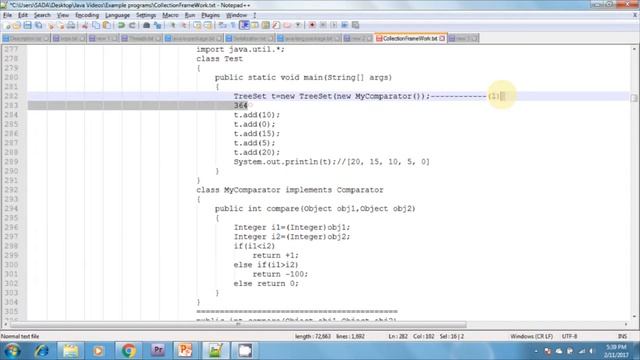This screenshot has height=360, width=640.
Task: Open the File menu
Action: [x=7, y=15]
